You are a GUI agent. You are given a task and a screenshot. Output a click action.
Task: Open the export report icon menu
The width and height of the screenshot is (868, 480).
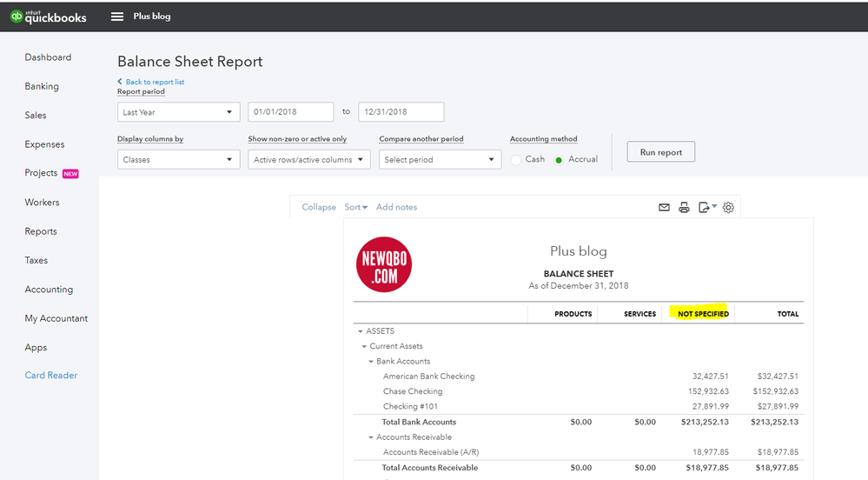tap(707, 207)
